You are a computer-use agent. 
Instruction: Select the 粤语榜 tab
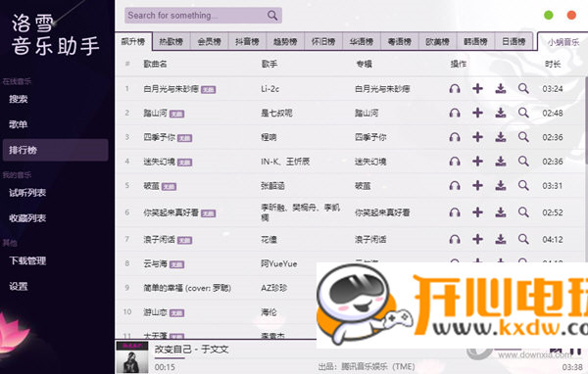400,41
